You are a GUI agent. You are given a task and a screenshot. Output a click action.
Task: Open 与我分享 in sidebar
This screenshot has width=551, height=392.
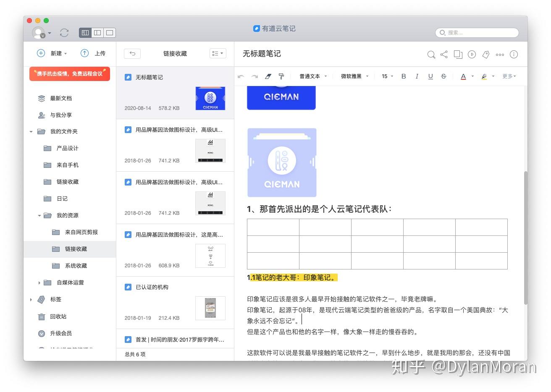[61, 115]
